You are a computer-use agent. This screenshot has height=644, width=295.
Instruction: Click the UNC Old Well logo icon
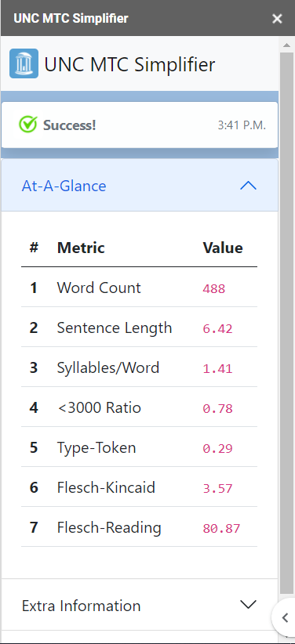[x=24, y=63]
